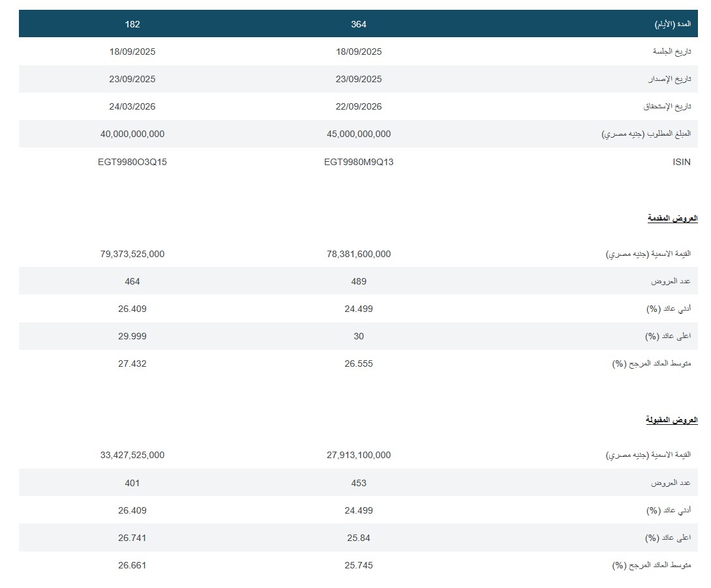
Task: Click عدد العروض label under العروض المقدمة
Action: (x=671, y=282)
